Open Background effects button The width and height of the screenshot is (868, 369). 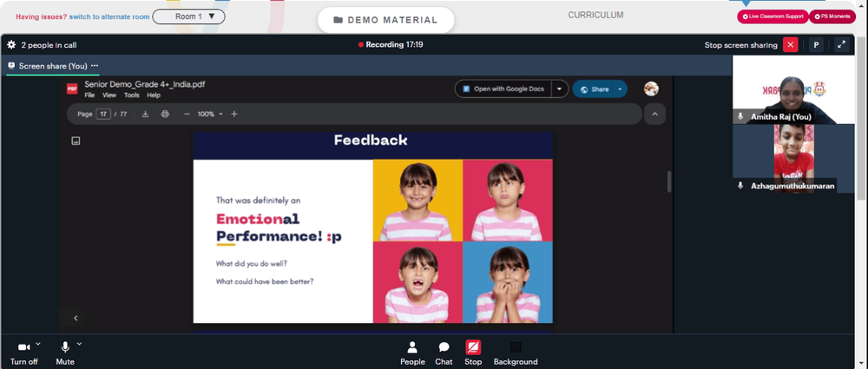pos(516,353)
